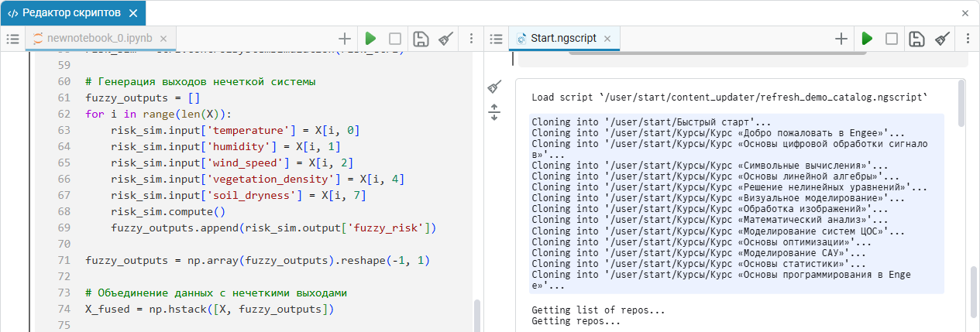The image size is (980, 332).
Task: Run Start.ngscript with the green play button
Action: 867,38
